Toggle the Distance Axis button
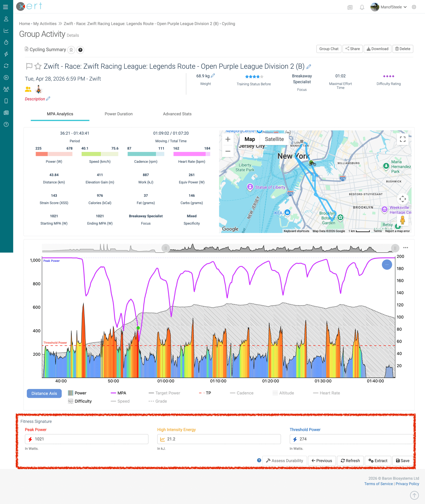This screenshot has height=504, width=425. (x=44, y=393)
